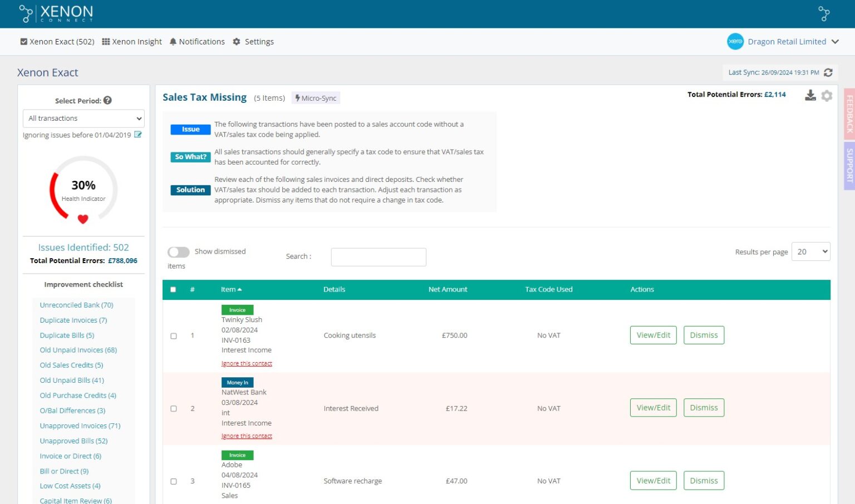Expand the Dragon Retail Limited organisation menu

[834, 42]
